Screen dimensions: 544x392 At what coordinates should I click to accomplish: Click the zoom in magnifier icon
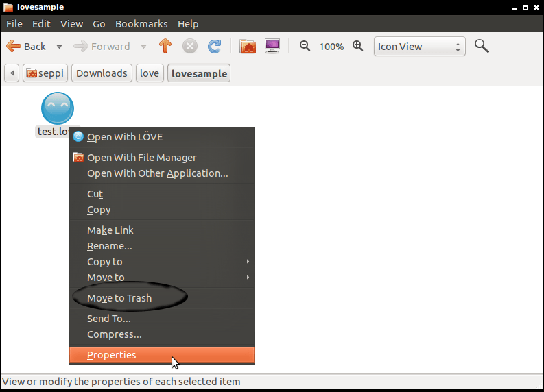[357, 47]
